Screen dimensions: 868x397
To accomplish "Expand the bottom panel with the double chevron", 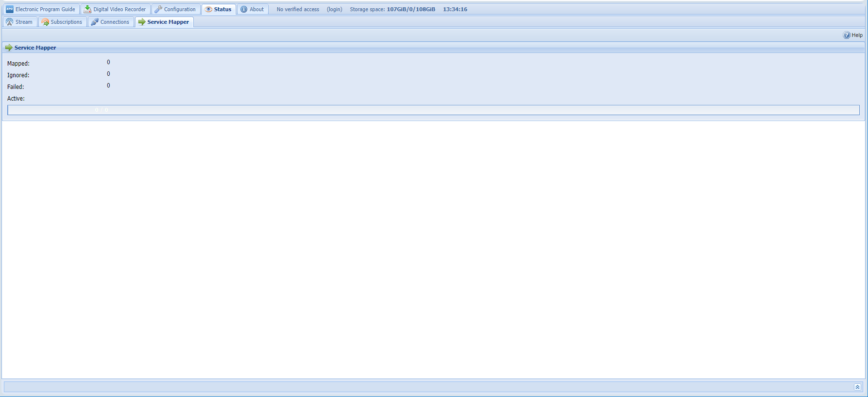I will point(857,387).
